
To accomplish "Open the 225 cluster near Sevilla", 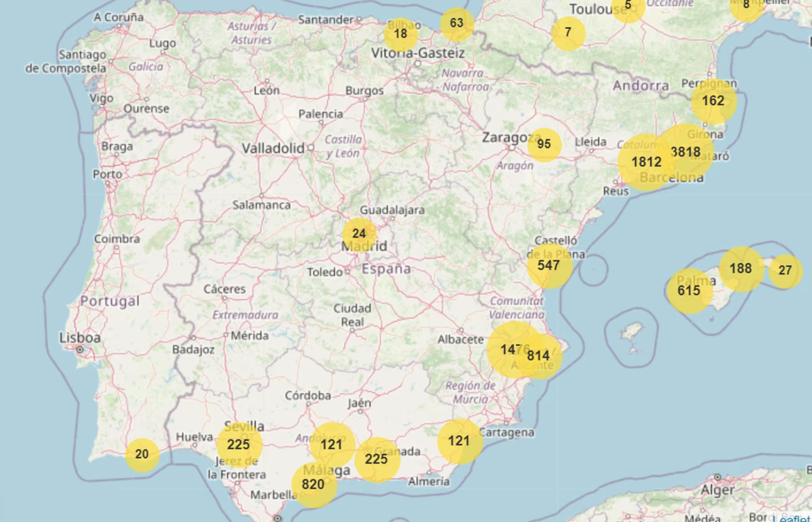I will click(238, 445).
